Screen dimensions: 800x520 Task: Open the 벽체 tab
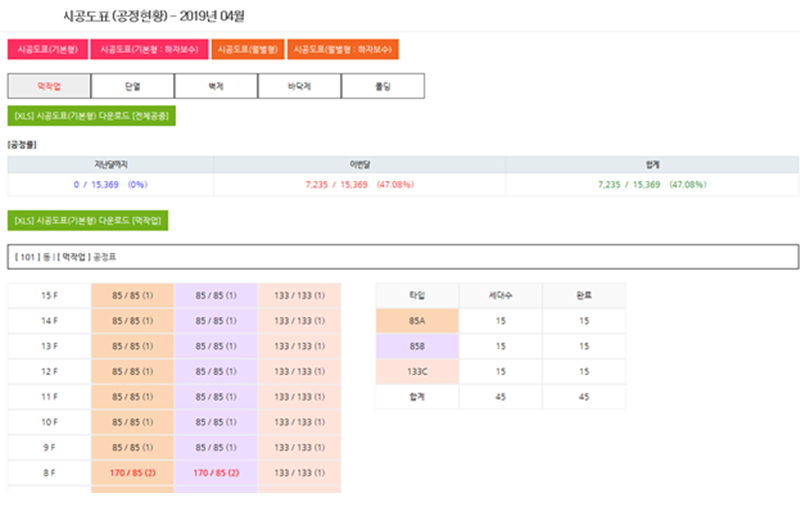pyautogui.click(x=215, y=87)
